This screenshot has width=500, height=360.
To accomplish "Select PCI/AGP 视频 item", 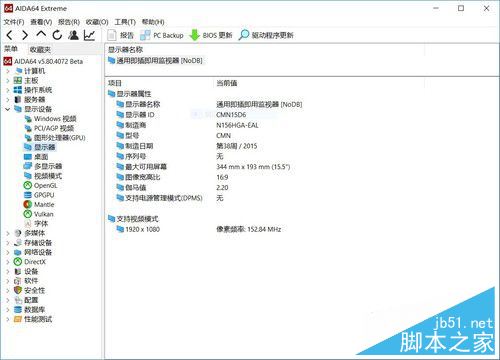I will click(x=49, y=128).
